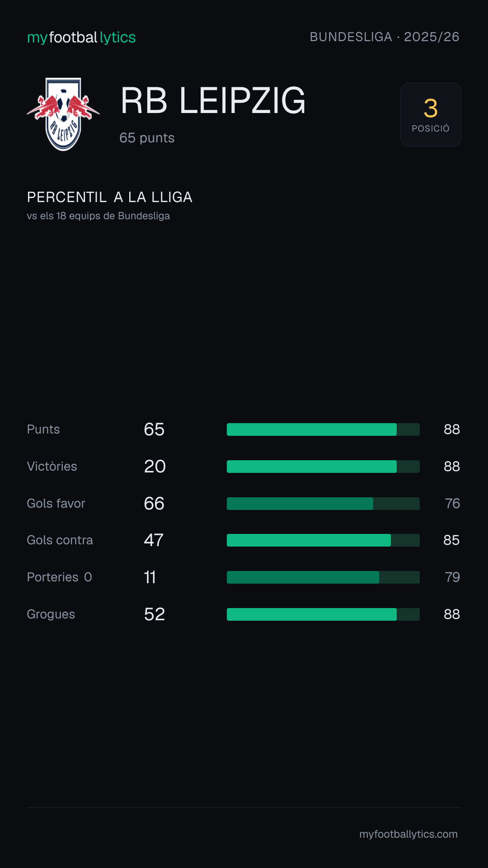
Task: Click the Porteries 0 value 11
Action: (150, 577)
